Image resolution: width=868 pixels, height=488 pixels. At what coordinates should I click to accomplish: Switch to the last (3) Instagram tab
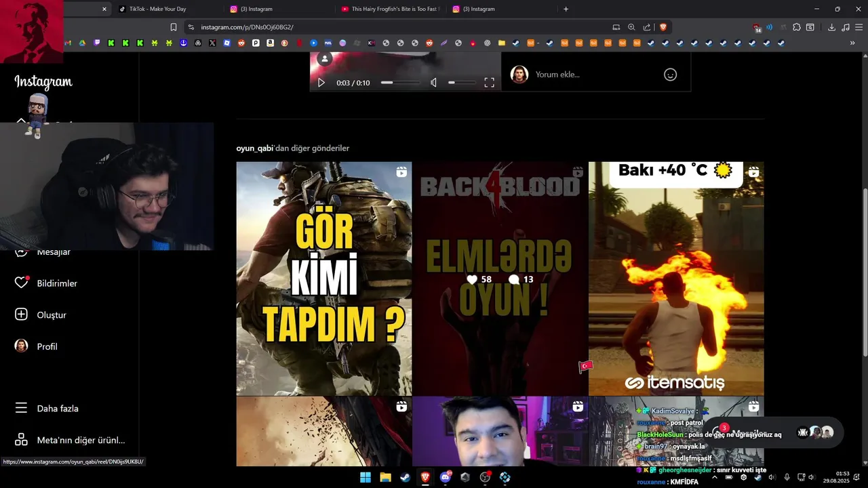[x=502, y=9]
